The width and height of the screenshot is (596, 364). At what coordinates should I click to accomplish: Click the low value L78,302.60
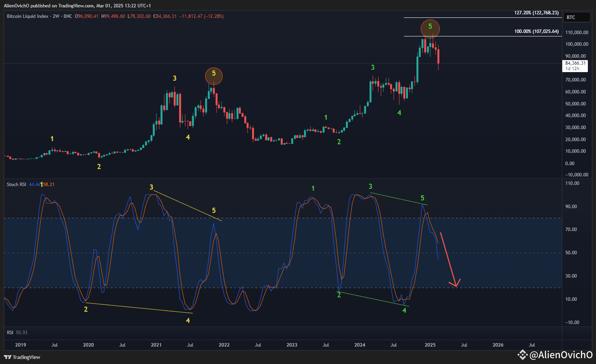tap(139, 16)
